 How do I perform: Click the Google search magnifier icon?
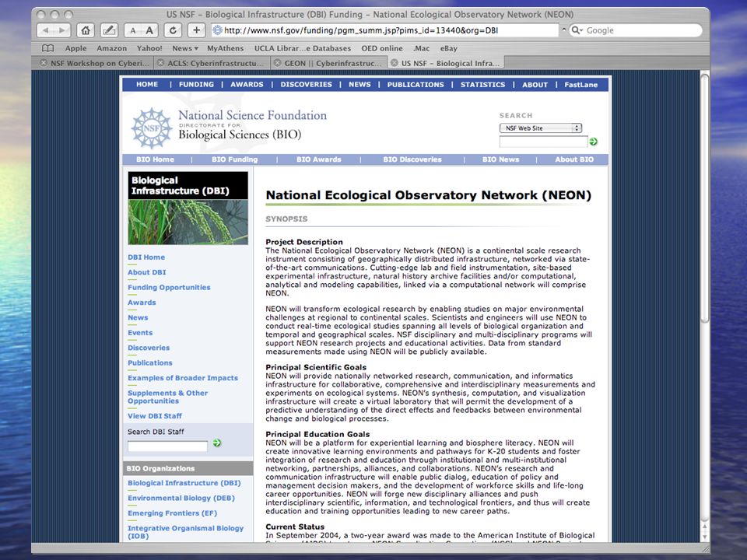577,30
